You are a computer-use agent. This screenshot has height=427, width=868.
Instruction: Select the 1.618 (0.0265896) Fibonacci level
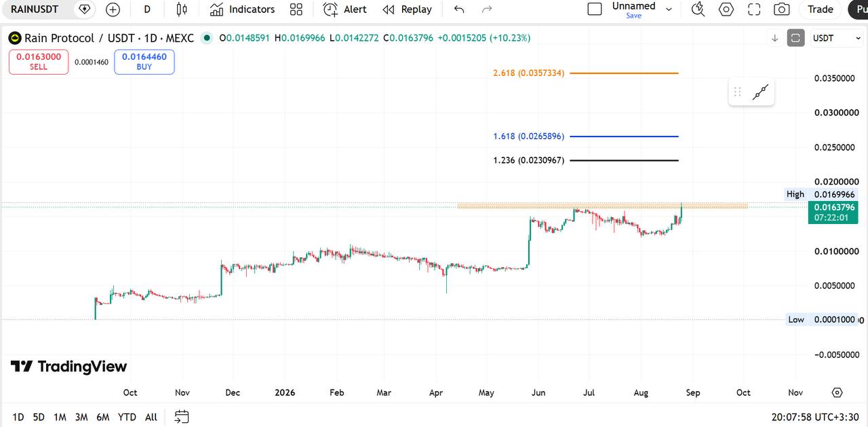tap(529, 136)
